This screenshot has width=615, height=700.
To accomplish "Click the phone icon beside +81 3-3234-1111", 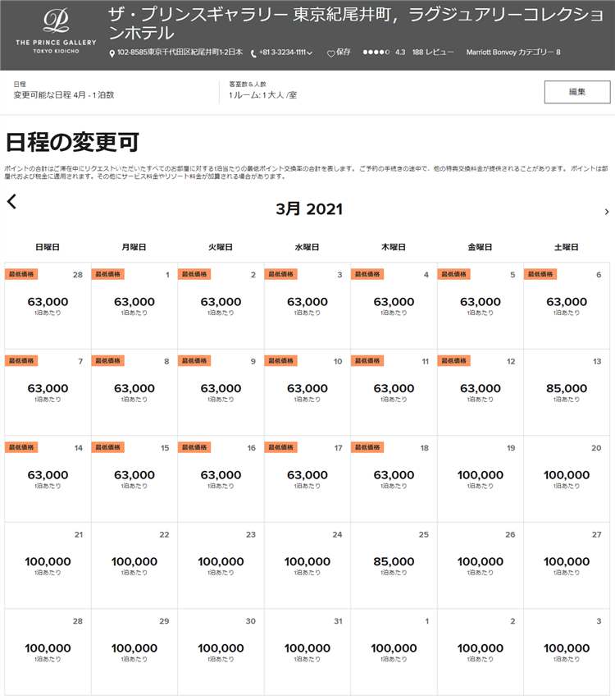I will (253, 53).
